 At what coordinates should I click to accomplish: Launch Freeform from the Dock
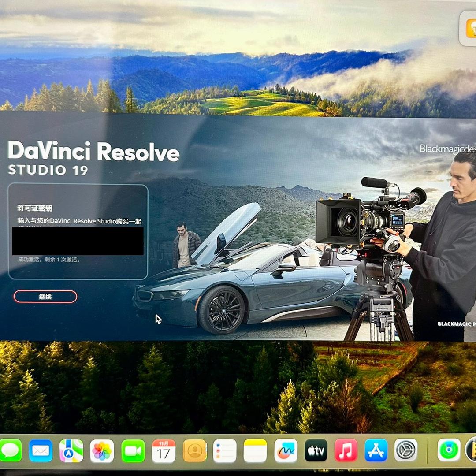click(x=286, y=450)
